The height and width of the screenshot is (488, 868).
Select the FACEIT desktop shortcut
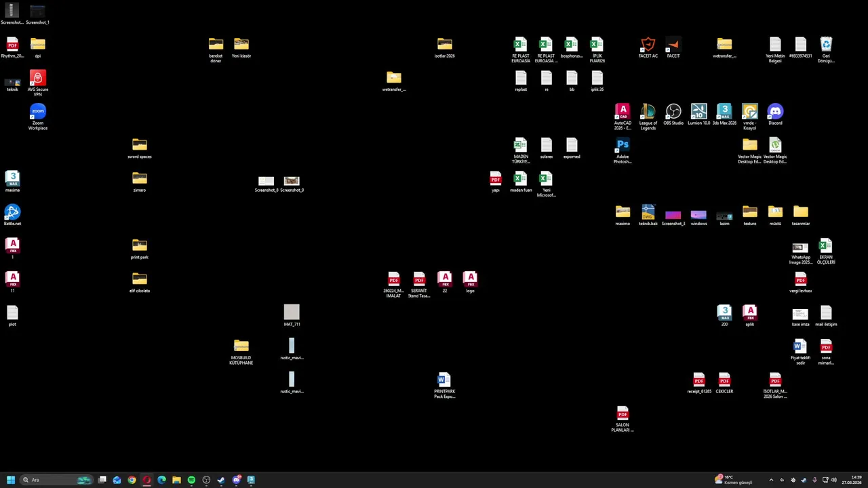tap(673, 48)
